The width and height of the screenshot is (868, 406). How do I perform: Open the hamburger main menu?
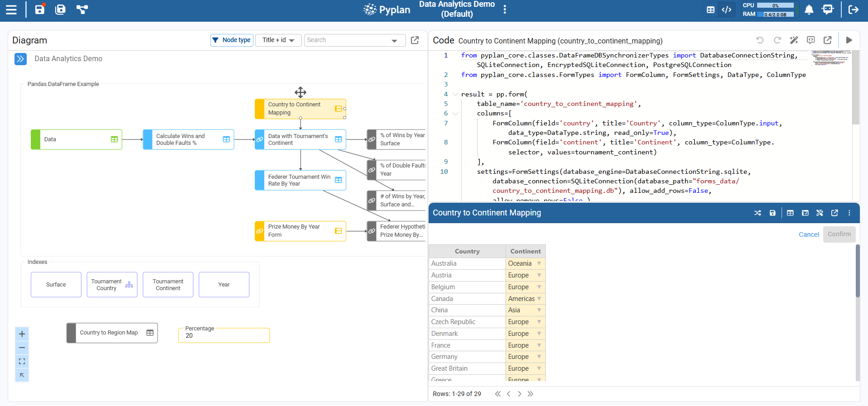click(11, 10)
